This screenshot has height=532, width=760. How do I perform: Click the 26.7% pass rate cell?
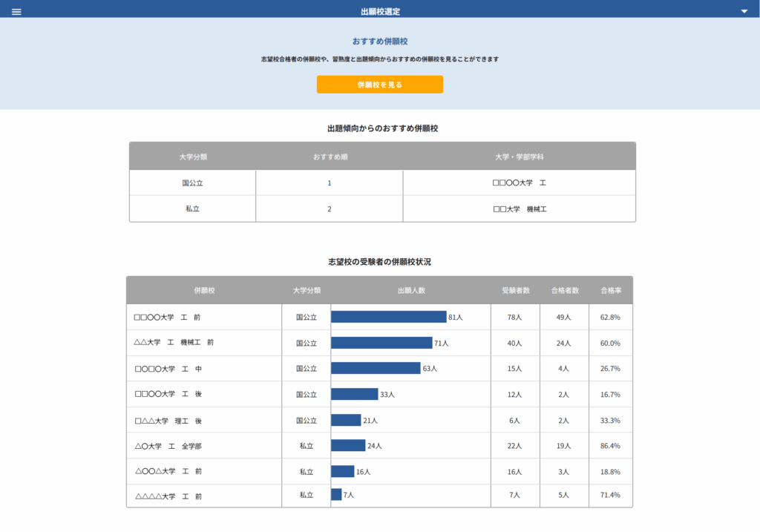point(610,368)
